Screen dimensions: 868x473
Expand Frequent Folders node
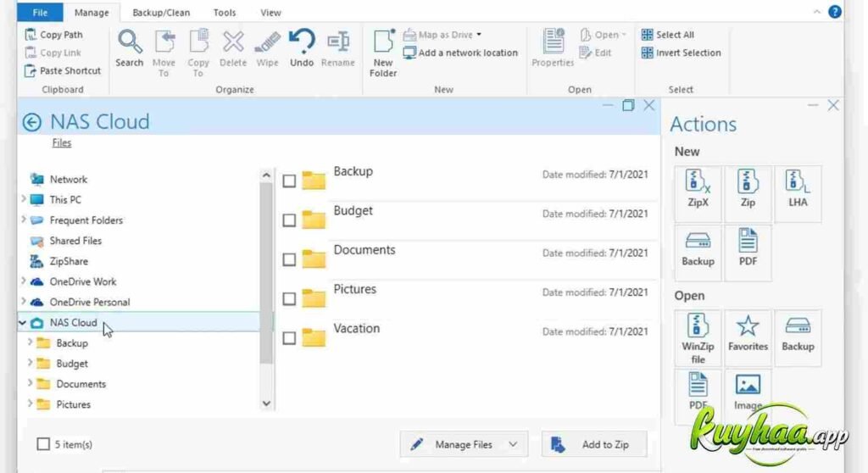point(23,220)
